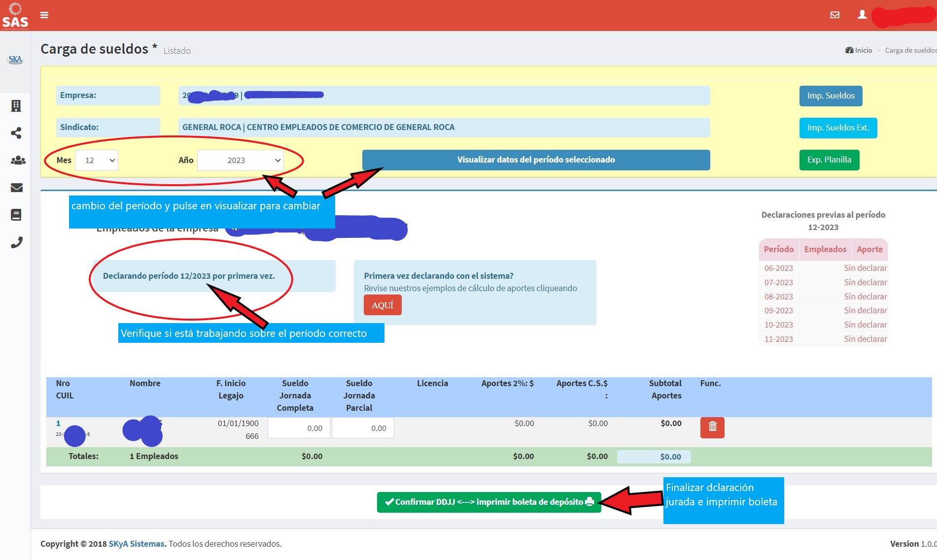This screenshot has height=560, width=937.
Task: Click the share icon in sidebar
Action: click(x=16, y=133)
